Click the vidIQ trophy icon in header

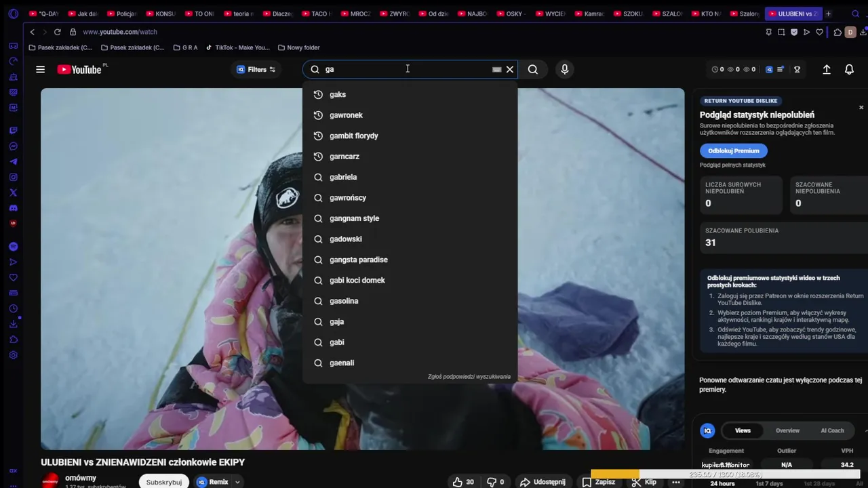coord(797,69)
